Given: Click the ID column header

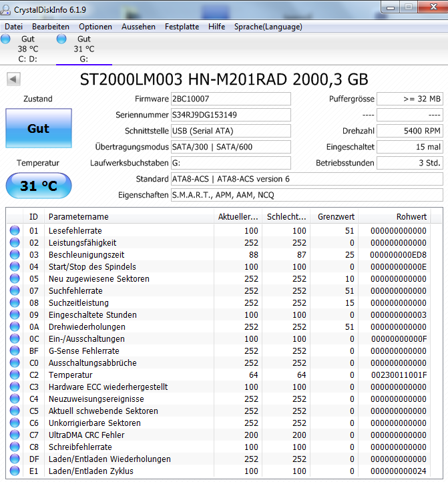Looking at the screenshot, I should tap(33, 217).
